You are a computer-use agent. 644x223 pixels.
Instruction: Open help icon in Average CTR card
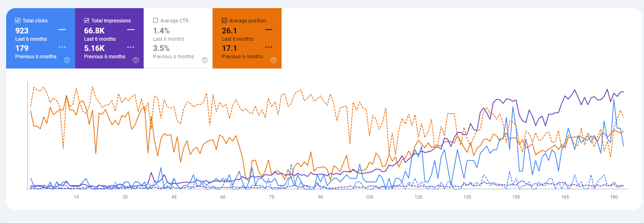(x=205, y=60)
